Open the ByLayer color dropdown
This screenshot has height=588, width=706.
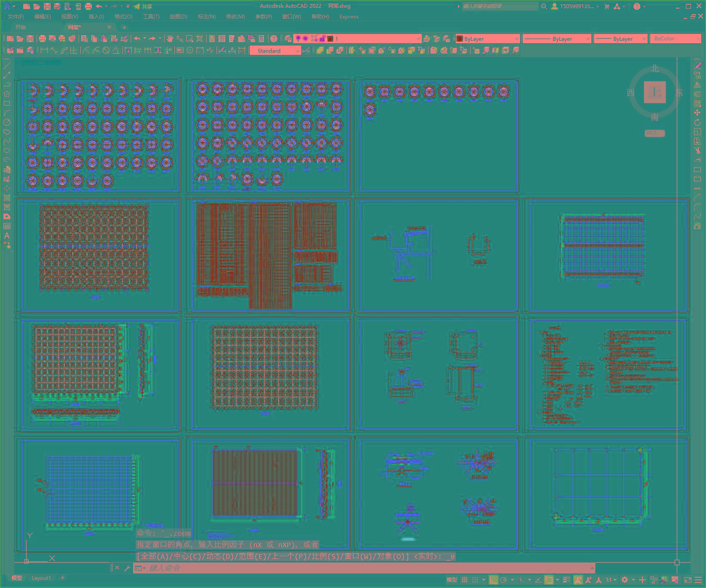coord(488,39)
